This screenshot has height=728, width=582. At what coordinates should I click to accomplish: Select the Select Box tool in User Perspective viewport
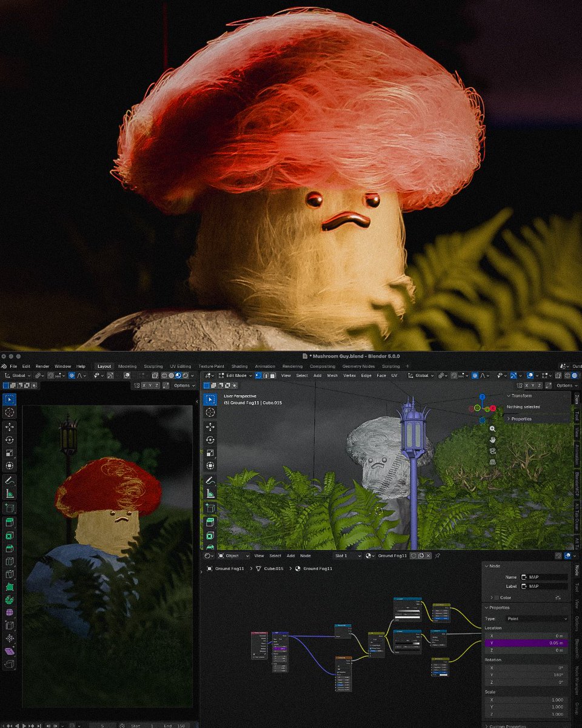pos(210,399)
